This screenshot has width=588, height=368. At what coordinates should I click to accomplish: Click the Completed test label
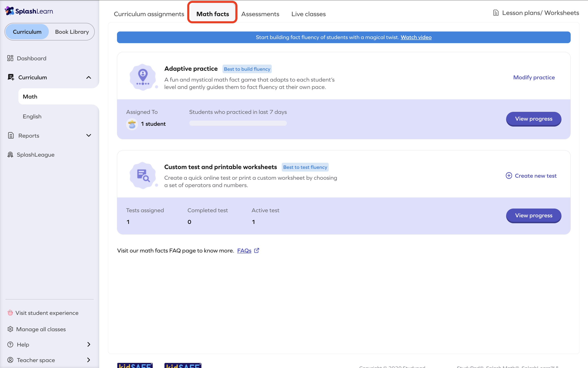[207, 210]
